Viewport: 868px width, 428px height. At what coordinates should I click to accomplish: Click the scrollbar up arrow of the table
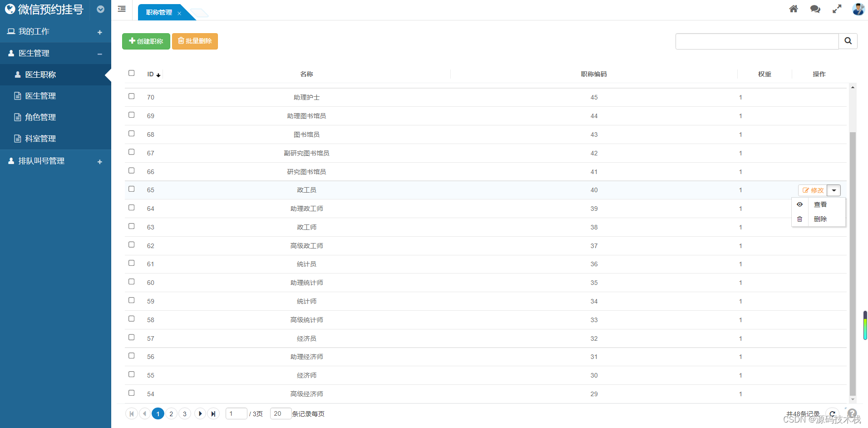(x=853, y=87)
